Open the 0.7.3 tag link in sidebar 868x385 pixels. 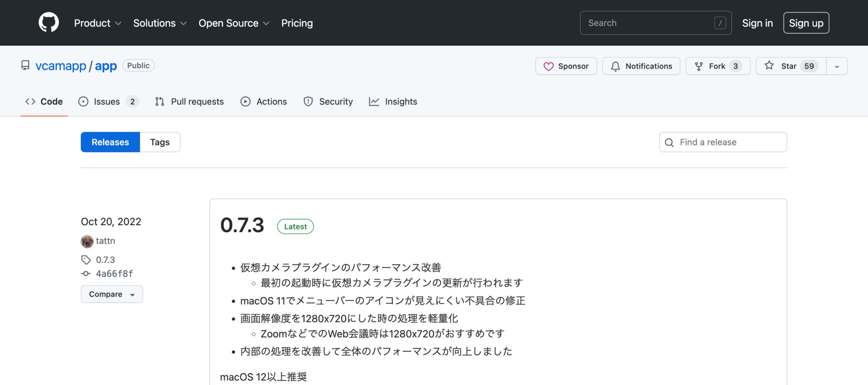[x=105, y=260]
